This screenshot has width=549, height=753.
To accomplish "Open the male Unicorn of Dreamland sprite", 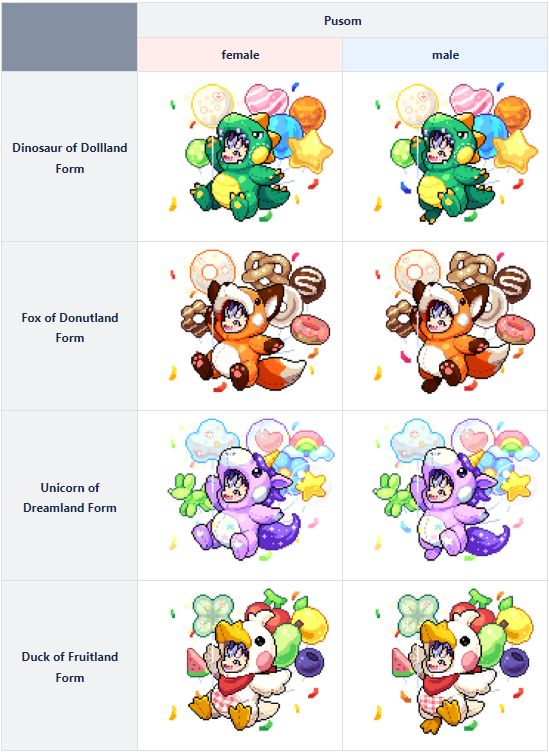I will tap(456, 489).
